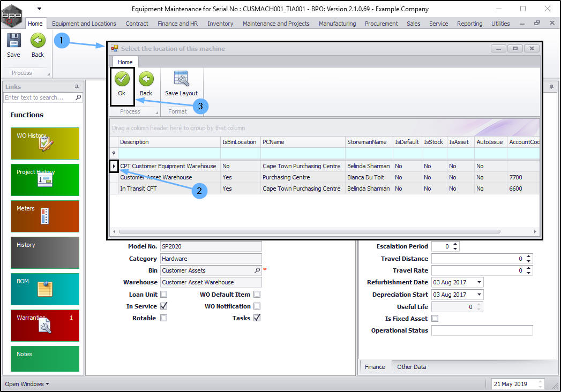Open the Inventory ribbon tab

[x=220, y=24]
